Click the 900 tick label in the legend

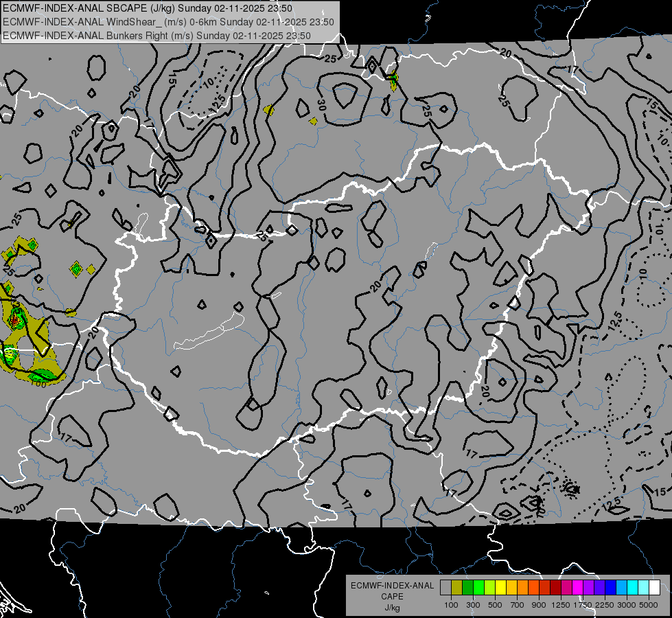539,605
